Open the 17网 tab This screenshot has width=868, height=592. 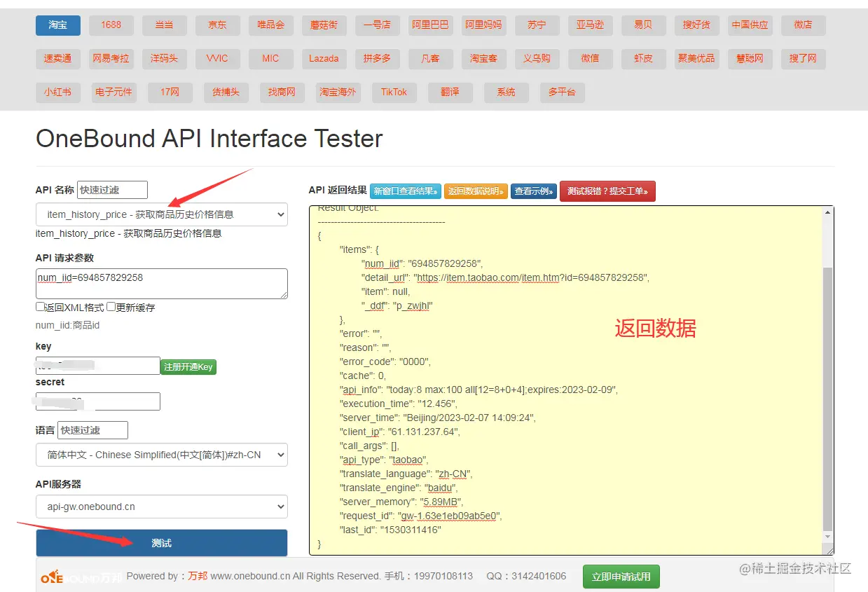170,92
